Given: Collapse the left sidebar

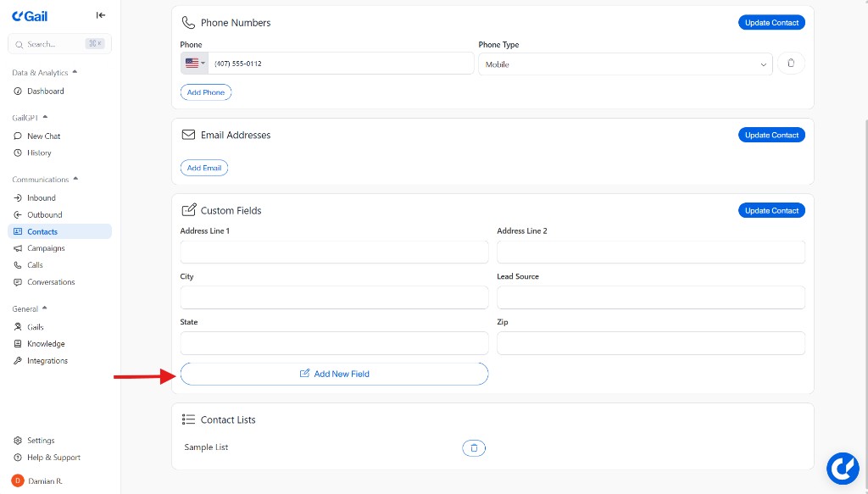Looking at the screenshot, I should coord(101,14).
